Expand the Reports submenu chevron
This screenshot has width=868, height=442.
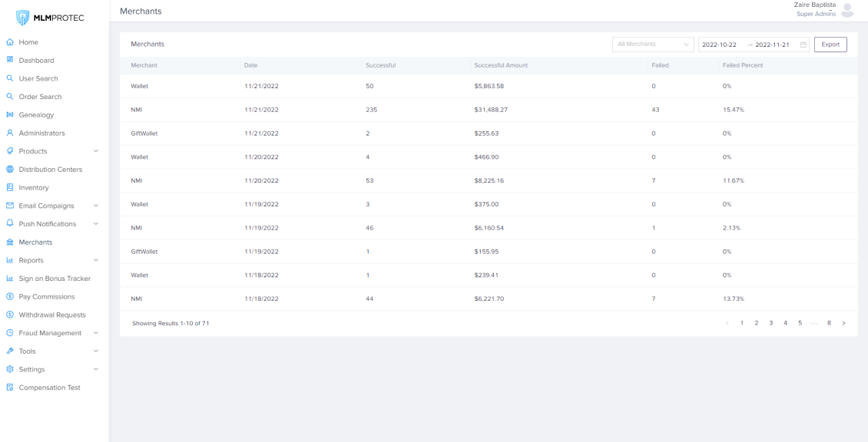pyautogui.click(x=96, y=261)
